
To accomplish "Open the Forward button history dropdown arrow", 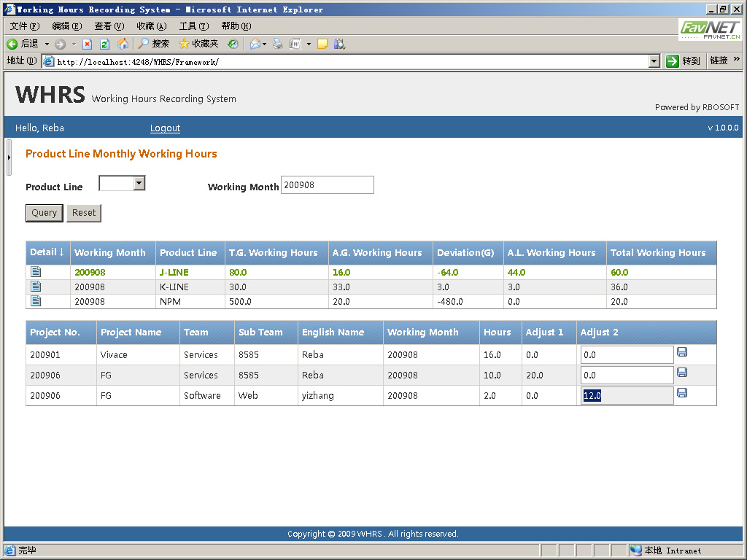I will click(74, 44).
